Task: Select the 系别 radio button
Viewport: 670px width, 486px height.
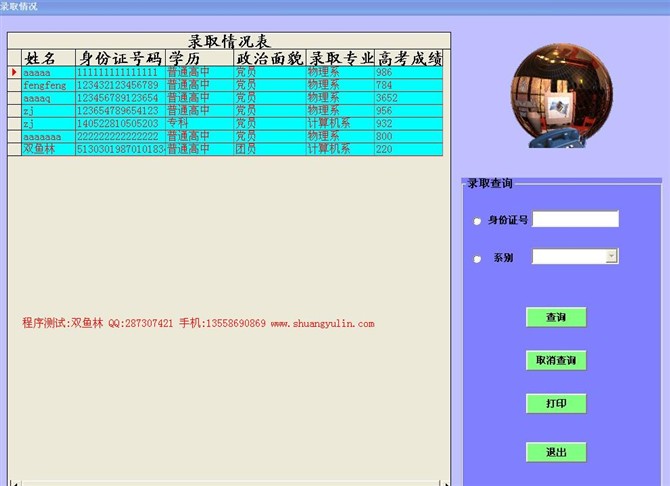Action: (x=477, y=259)
